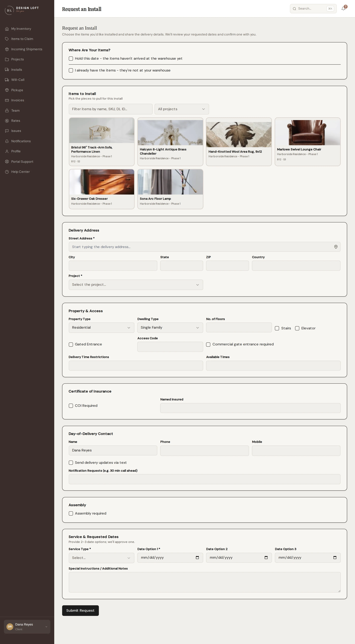The height and width of the screenshot is (644, 355).
Task: Check Assembly required
Action: [71, 513]
